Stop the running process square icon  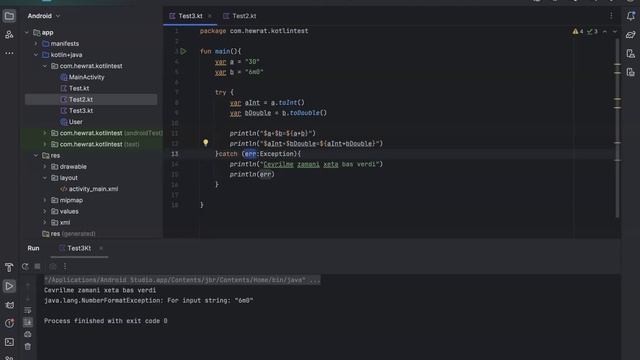[x=38, y=267]
